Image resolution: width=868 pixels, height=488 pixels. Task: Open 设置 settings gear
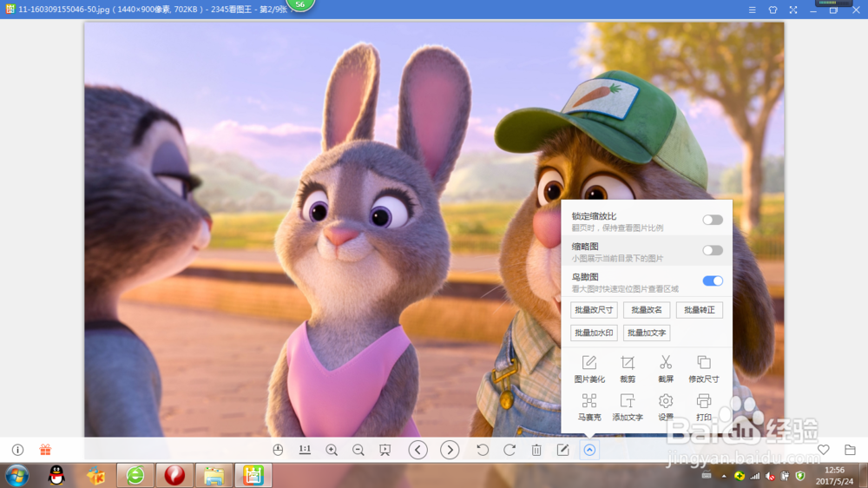pyautogui.click(x=666, y=408)
